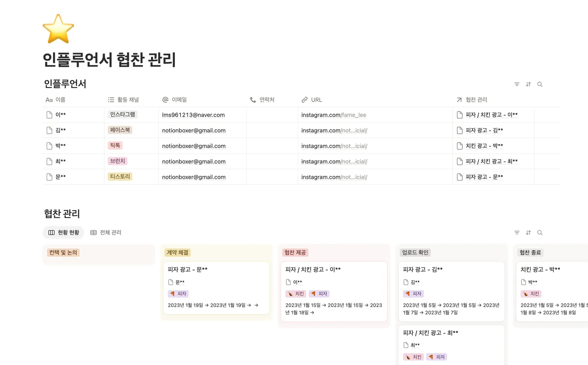Switch to 현황 현황 board tab
588x365 pixels.
(64, 233)
